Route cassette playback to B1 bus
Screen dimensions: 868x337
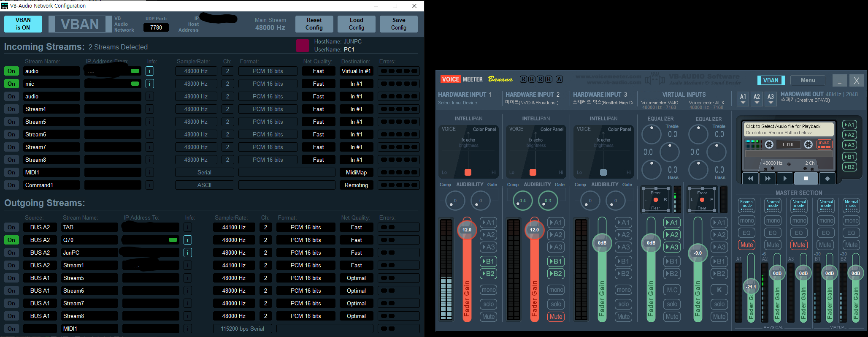coord(849,157)
